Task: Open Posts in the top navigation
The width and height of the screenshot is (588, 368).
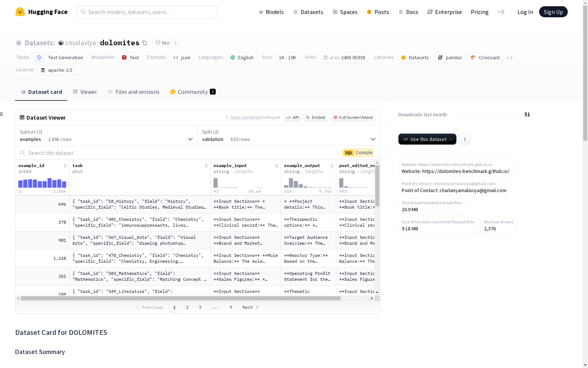Action: coord(378,12)
